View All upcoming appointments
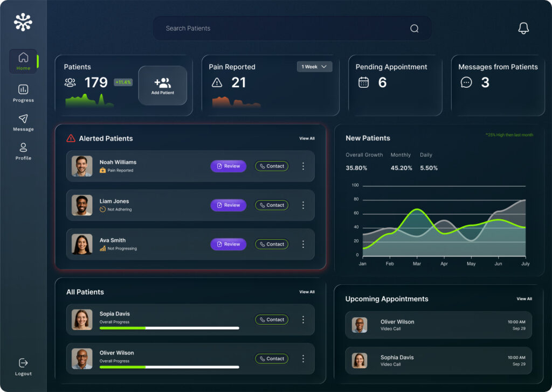The image size is (552, 392). pos(524,299)
